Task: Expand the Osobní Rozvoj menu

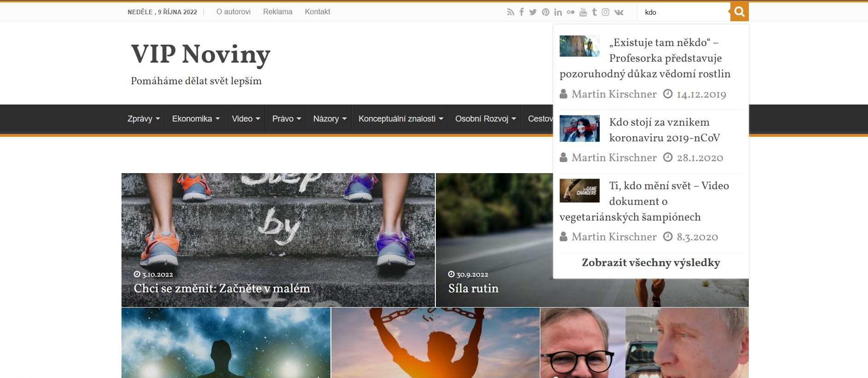Action: pos(486,119)
